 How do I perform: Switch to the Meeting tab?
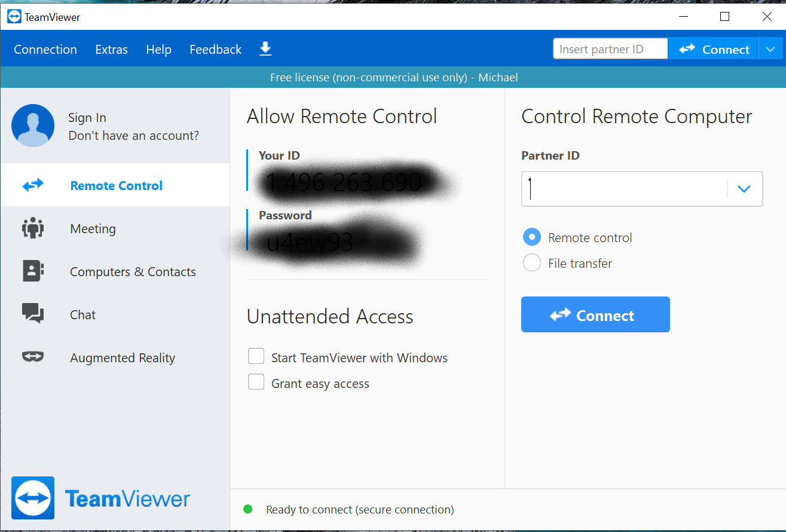115,228
